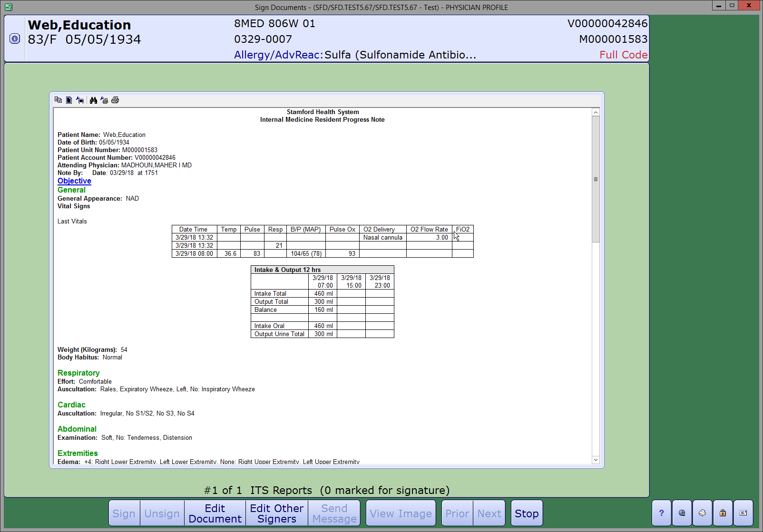Print the note via the toolbar printer icon
Screen dimensions: 763x532
115,100
